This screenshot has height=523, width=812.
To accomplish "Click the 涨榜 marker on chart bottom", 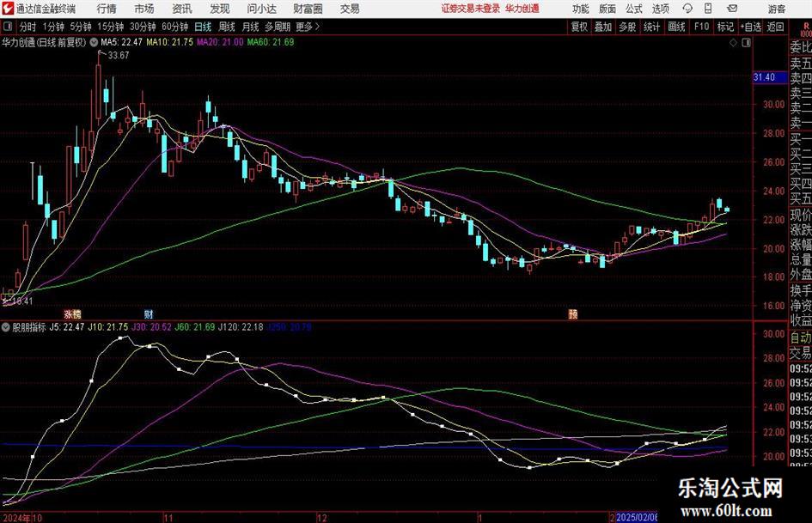I will click(72, 313).
